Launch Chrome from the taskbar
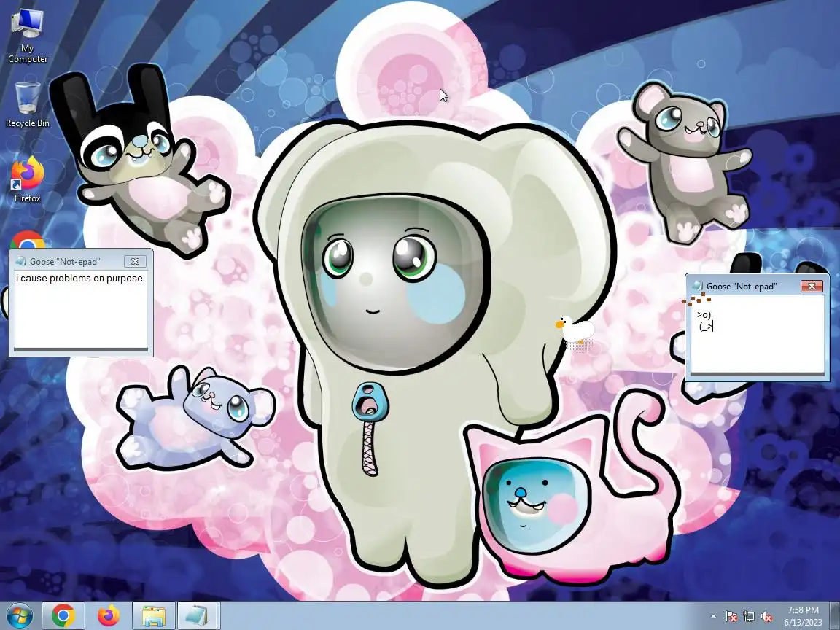 tap(63, 616)
